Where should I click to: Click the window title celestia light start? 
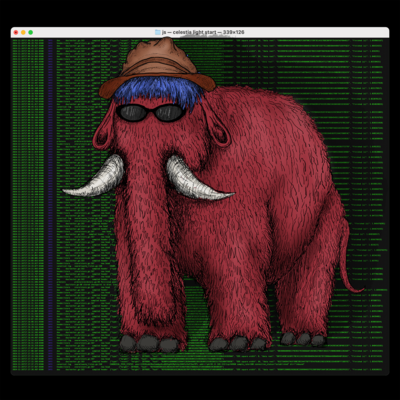[194, 32]
